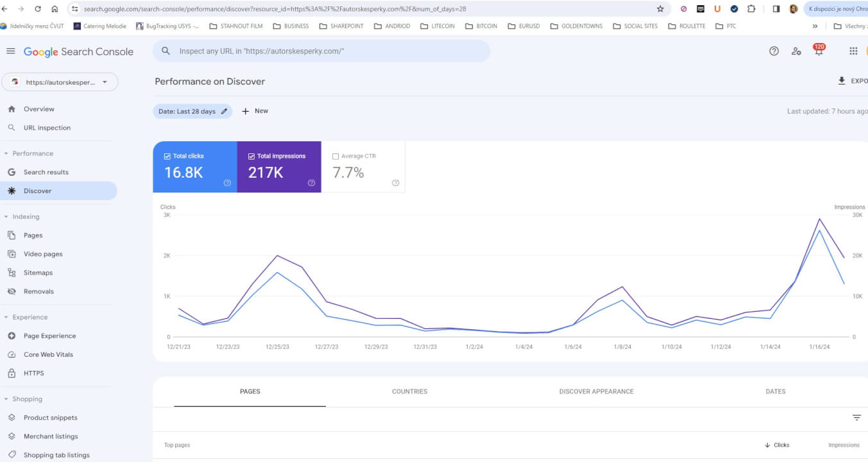Open the Google apps grid icon
This screenshot has width=868, height=462.
[x=853, y=51]
